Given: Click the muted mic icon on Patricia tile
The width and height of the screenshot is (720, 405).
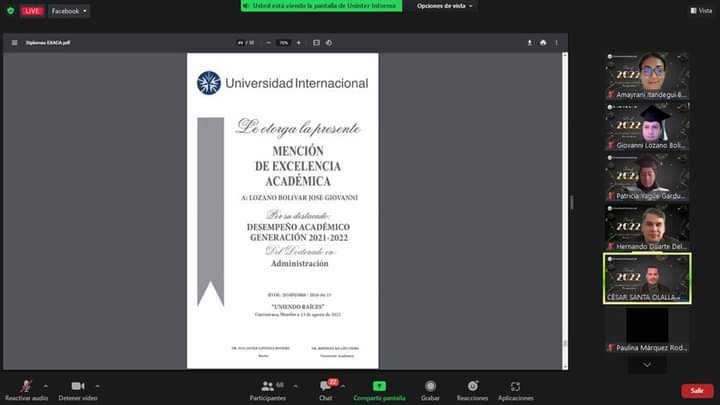Looking at the screenshot, I should (610, 196).
